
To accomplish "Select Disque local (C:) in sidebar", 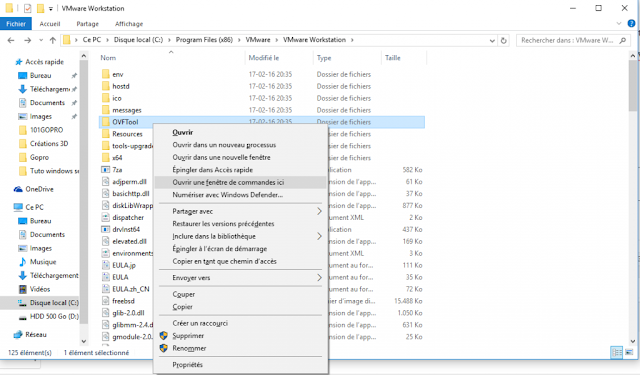I will (x=54, y=303).
